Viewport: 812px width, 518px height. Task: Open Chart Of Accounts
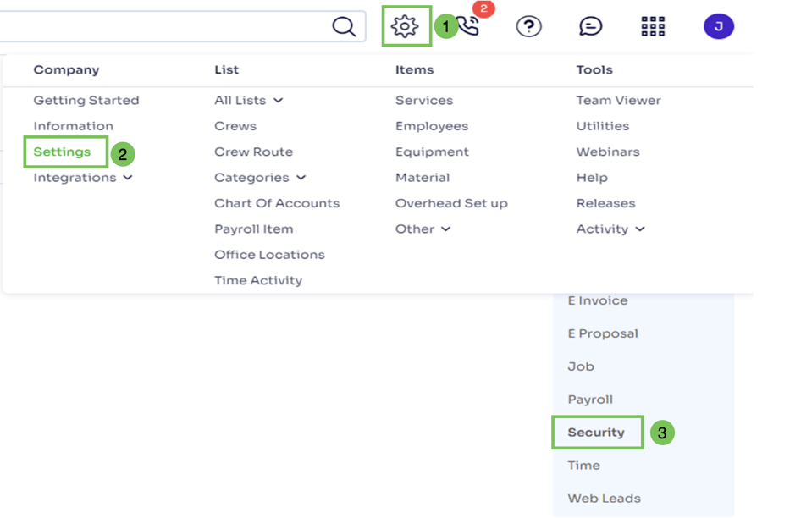tap(277, 203)
